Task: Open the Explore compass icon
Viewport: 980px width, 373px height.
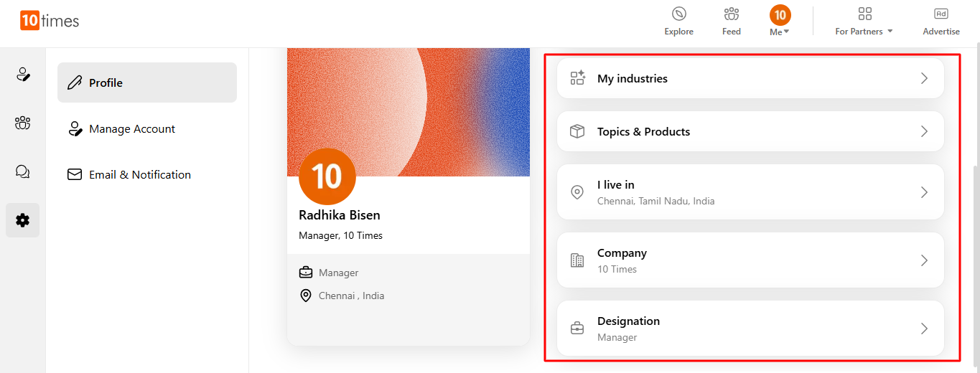Action: tap(678, 14)
